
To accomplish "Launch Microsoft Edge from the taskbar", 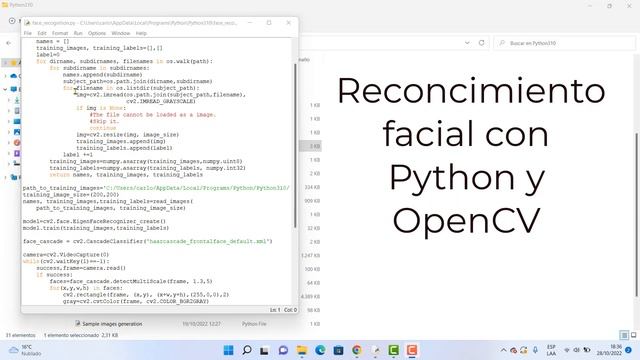I will click(x=320, y=350).
